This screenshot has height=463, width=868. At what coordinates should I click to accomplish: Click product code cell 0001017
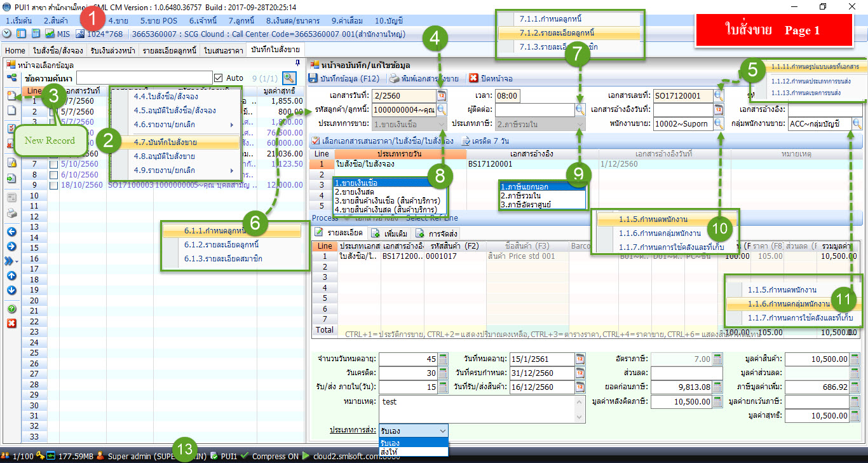point(454,256)
